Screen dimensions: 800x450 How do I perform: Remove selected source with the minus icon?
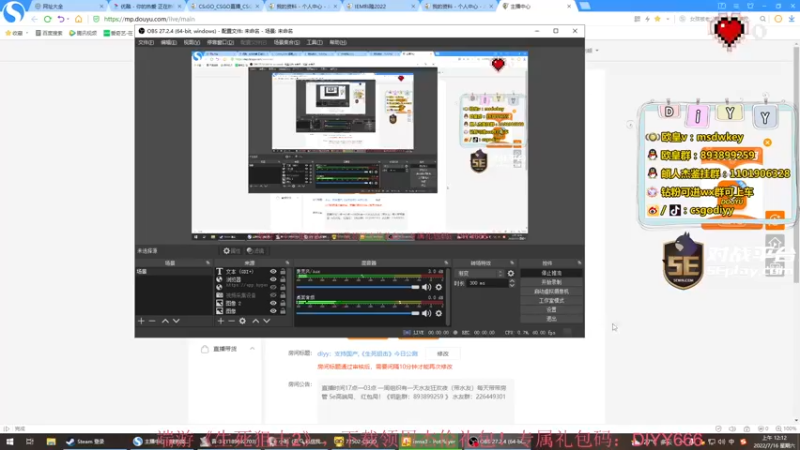click(x=231, y=321)
